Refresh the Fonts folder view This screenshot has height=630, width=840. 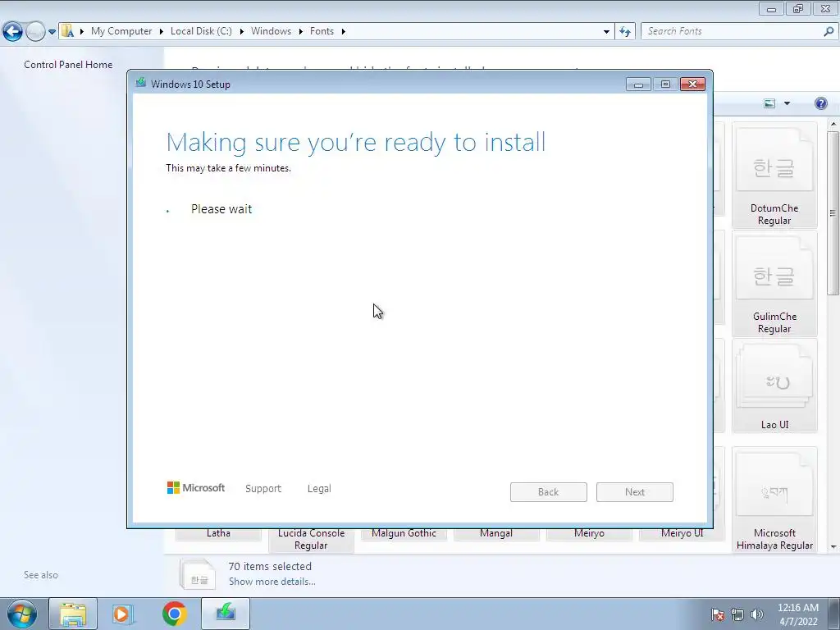[x=624, y=32]
